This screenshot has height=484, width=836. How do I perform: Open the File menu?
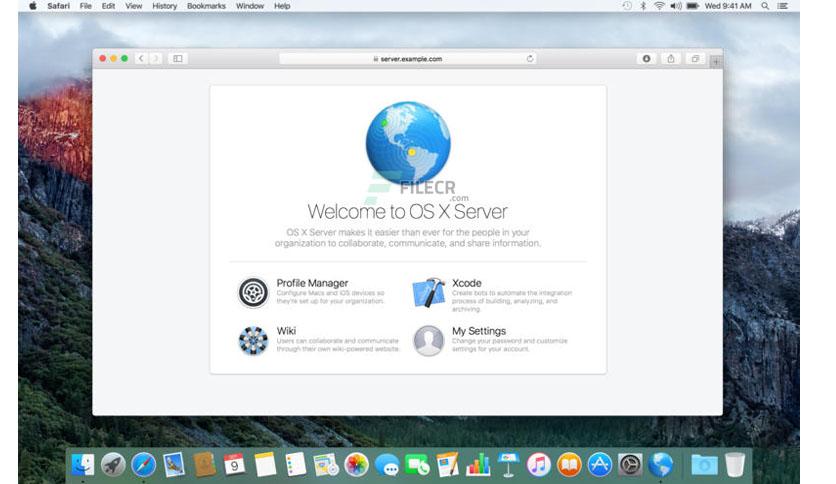[85, 6]
